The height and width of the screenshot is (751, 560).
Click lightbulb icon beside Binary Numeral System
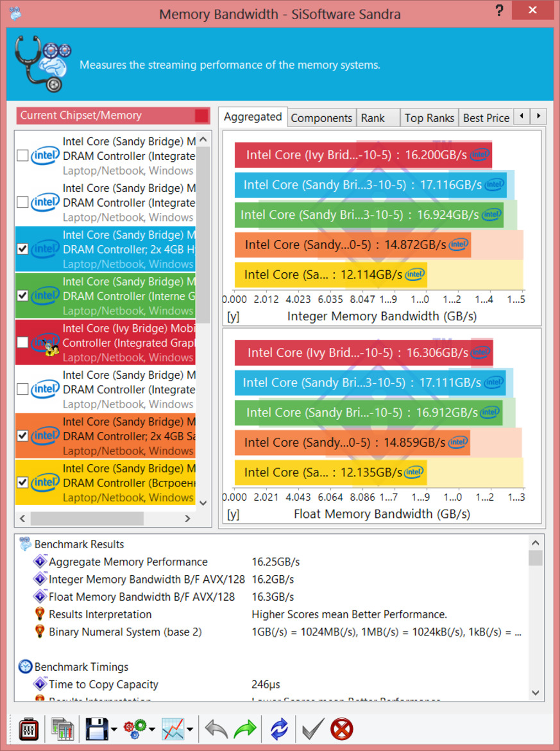(x=40, y=632)
